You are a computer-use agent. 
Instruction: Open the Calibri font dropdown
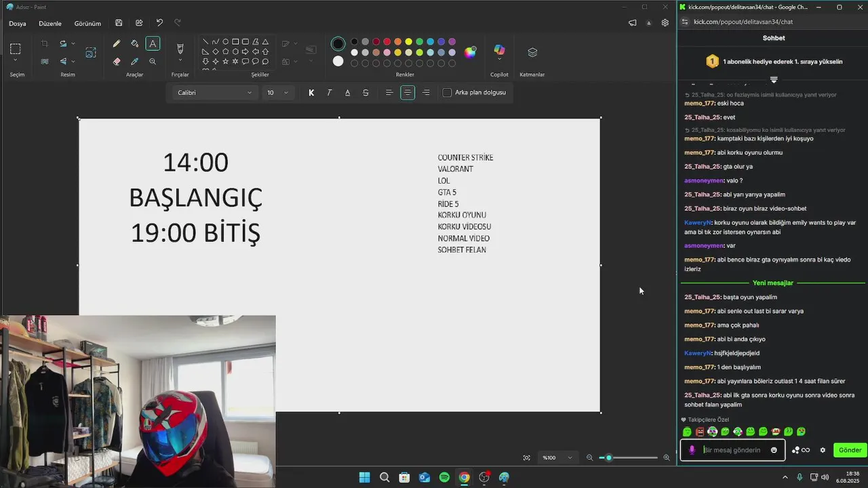coord(214,92)
